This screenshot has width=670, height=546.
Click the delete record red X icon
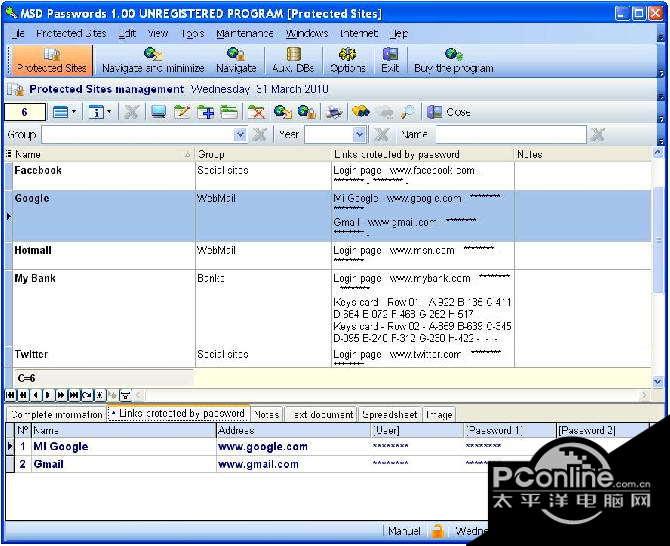coord(257,112)
